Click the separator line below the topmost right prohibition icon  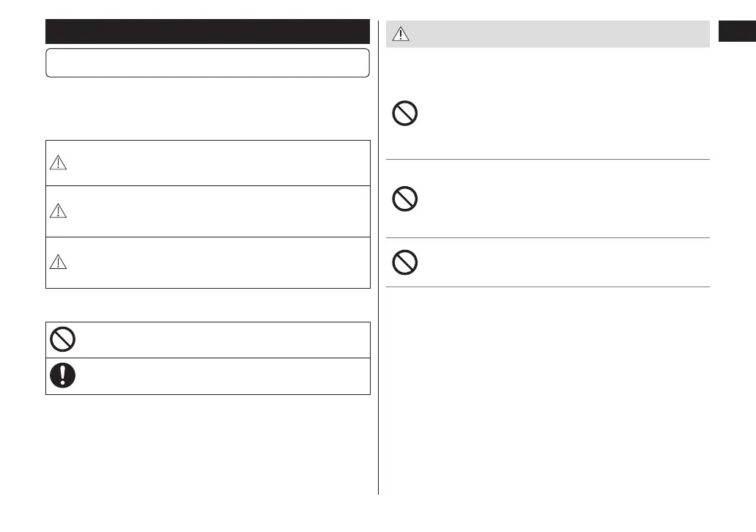tap(548, 159)
